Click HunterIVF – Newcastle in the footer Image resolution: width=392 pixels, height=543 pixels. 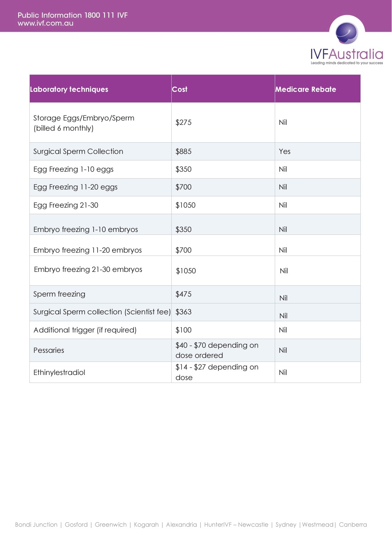point(236,524)
